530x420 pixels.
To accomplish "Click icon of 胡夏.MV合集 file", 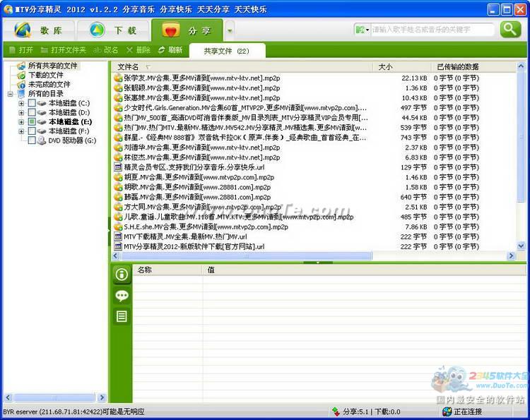I will pyautogui.click(x=118, y=177).
